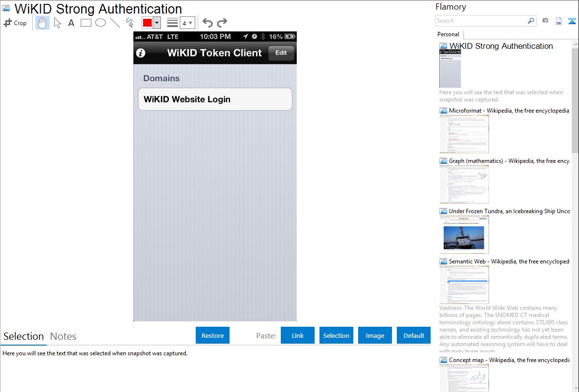Click the snapshot icon beside Semantic Web entry
The image size is (579, 392).
[444, 261]
